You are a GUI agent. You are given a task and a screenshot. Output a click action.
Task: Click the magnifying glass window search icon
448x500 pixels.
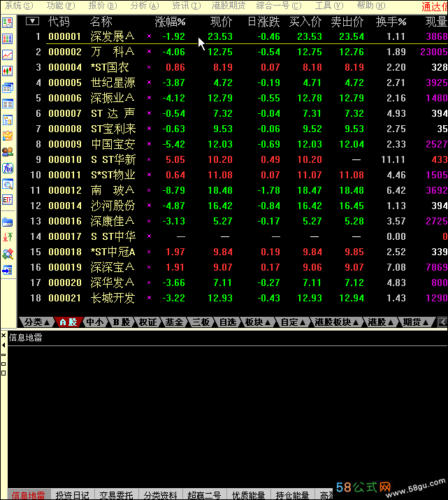coord(7,184)
